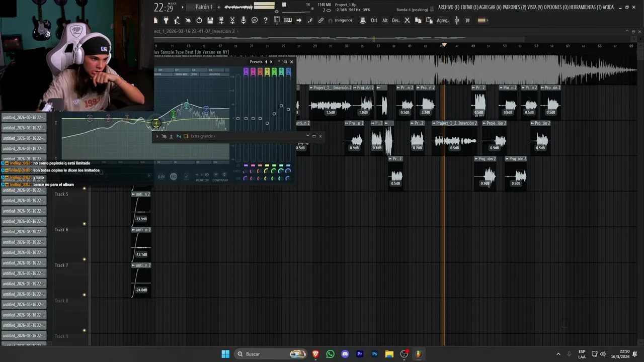Open the piano roll keyboard icon

(x=288, y=20)
